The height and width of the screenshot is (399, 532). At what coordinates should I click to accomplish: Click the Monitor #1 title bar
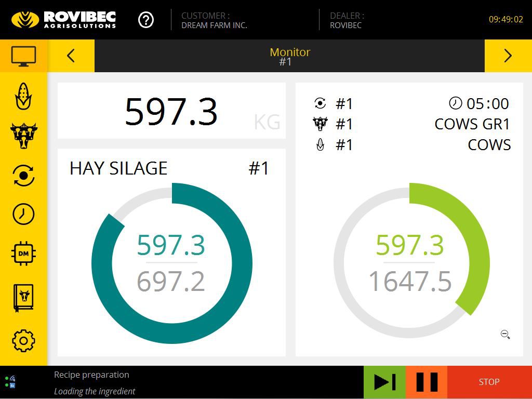(x=289, y=56)
